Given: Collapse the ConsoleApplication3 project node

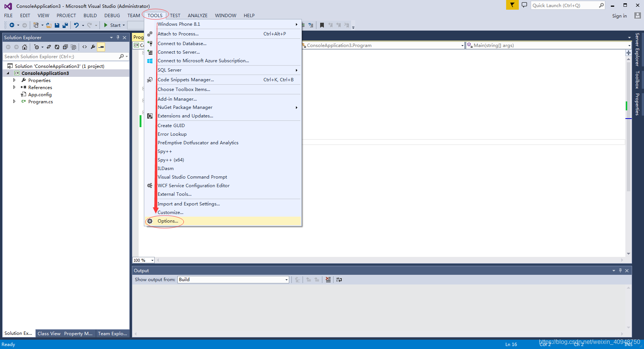Looking at the screenshot, I should (x=8, y=73).
